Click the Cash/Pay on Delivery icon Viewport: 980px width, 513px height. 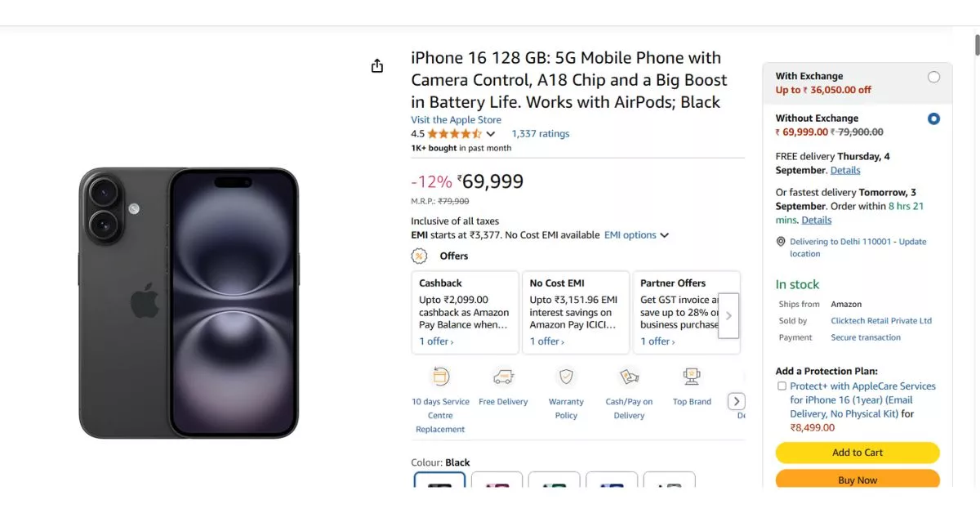coord(629,377)
